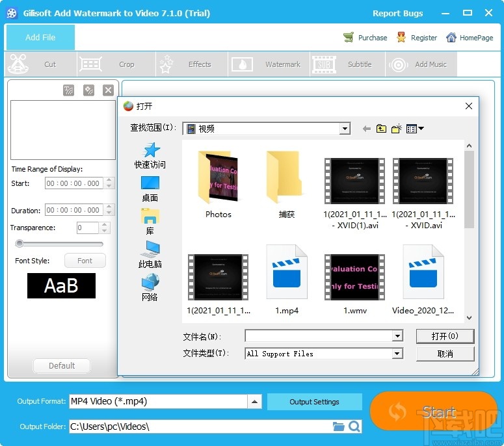Viewport: 504px width, 446px height.
Task: Expand the Output Format dropdown arrow
Action: (254, 402)
